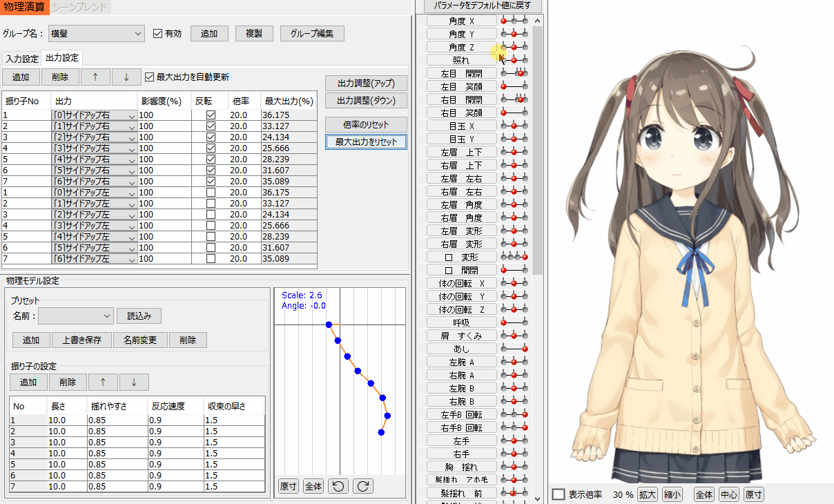Zoom in with 拡大 button
834x504 pixels.
(648, 494)
